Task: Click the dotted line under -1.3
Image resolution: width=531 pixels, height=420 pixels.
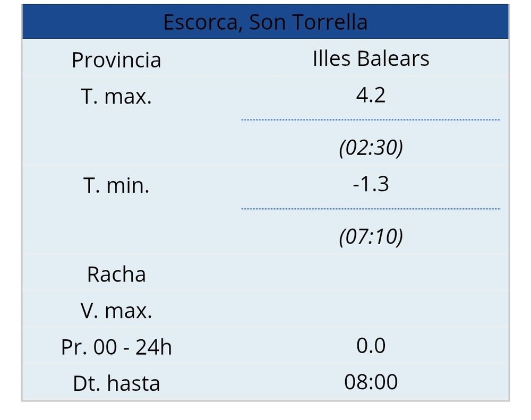Action: click(x=371, y=209)
